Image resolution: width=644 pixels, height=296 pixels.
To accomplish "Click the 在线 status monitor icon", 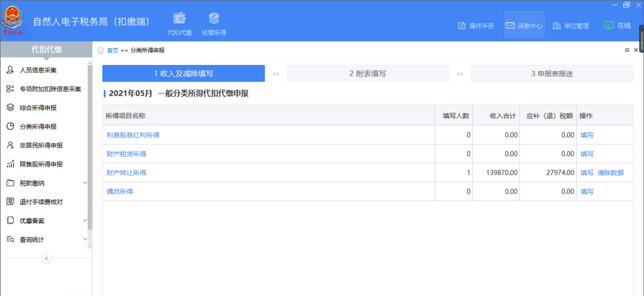I will pos(609,26).
